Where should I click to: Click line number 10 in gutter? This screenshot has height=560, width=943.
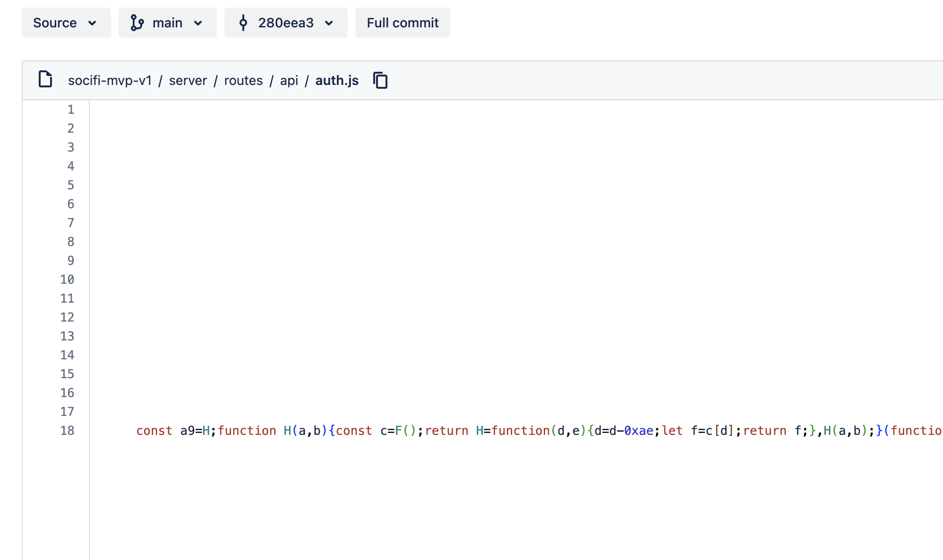click(x=67, y=280)
